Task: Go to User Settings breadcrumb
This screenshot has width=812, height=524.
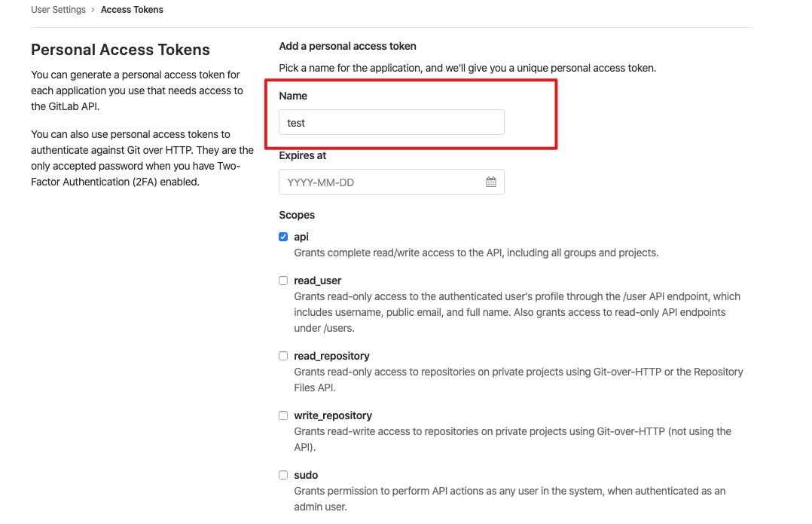Action: pyautogui.click(x=58, y=9)
